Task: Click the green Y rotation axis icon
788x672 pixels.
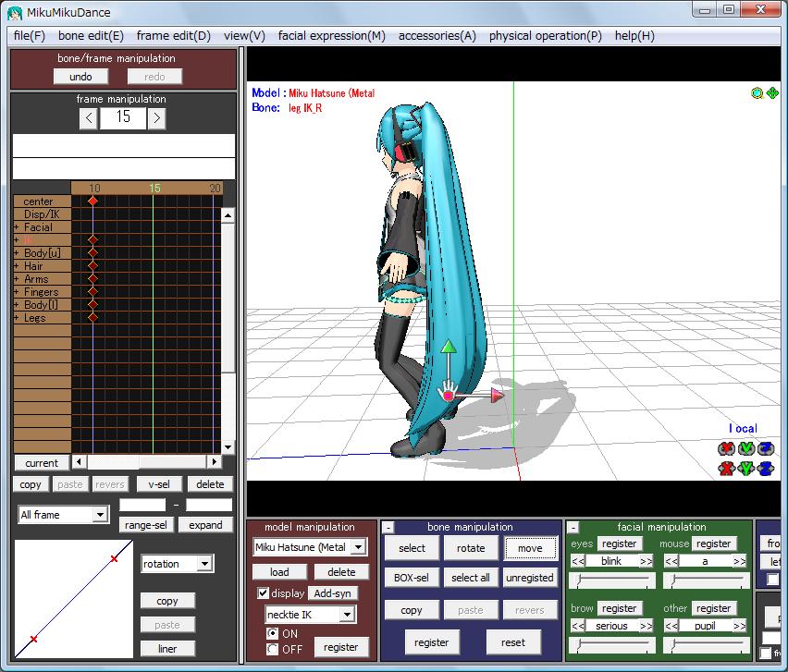Action: 746,448
